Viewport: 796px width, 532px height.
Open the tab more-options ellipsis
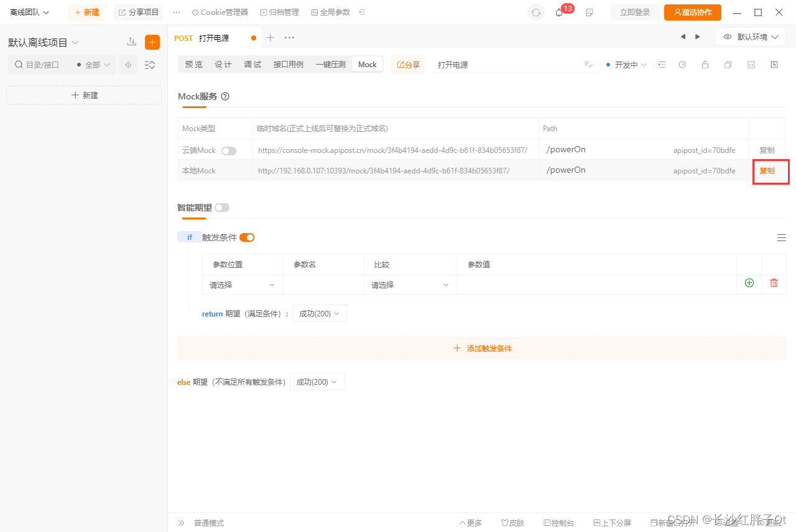click(289, 38)
